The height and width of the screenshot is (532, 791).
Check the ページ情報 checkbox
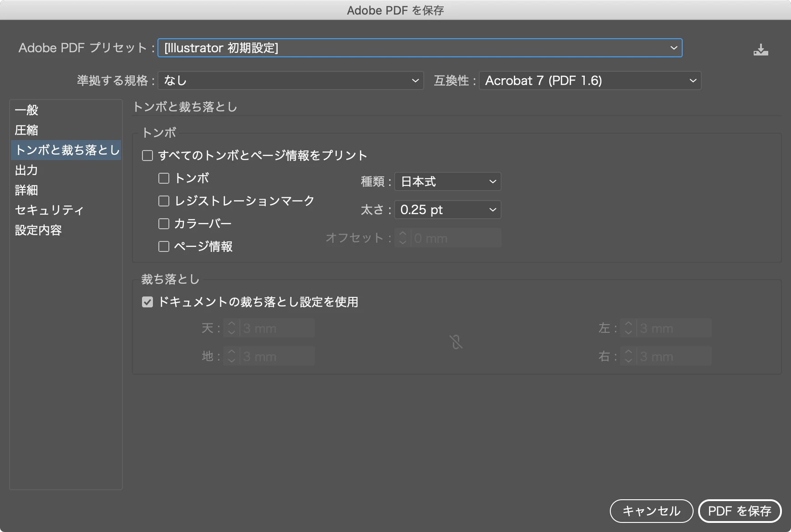164,246
